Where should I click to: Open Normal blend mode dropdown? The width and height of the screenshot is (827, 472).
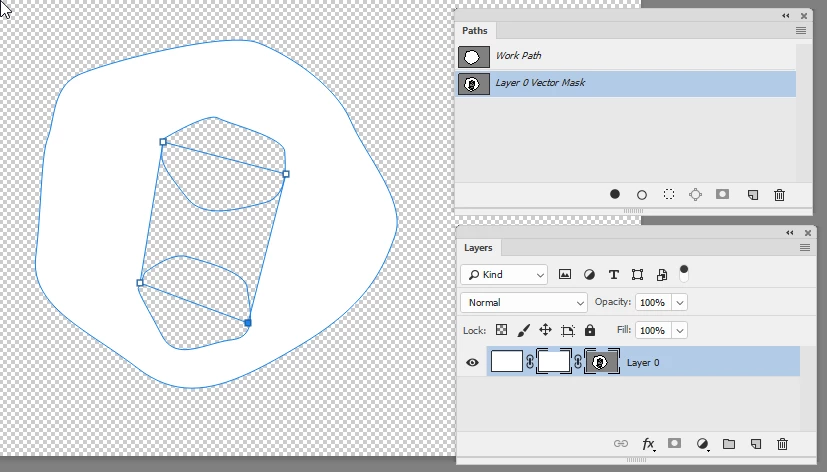pos(524,303)
